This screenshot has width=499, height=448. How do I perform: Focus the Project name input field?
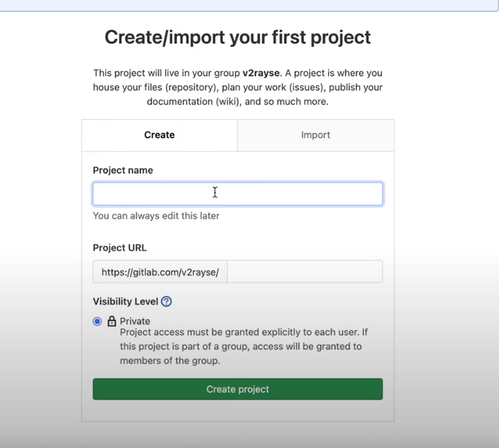[x=238, y=194]
